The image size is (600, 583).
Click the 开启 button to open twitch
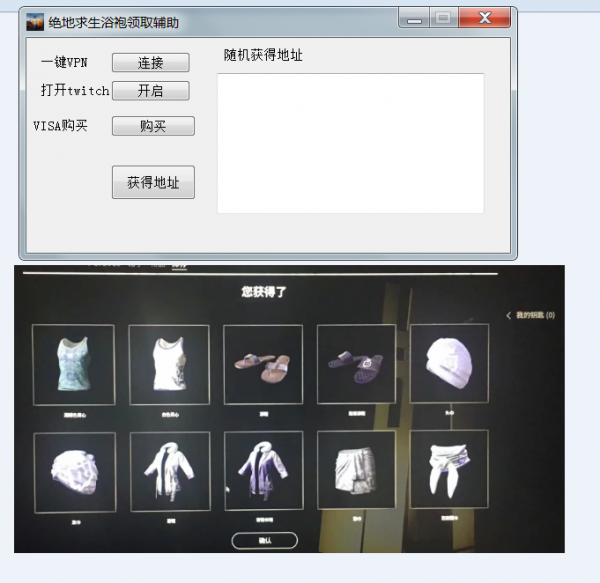150,91
